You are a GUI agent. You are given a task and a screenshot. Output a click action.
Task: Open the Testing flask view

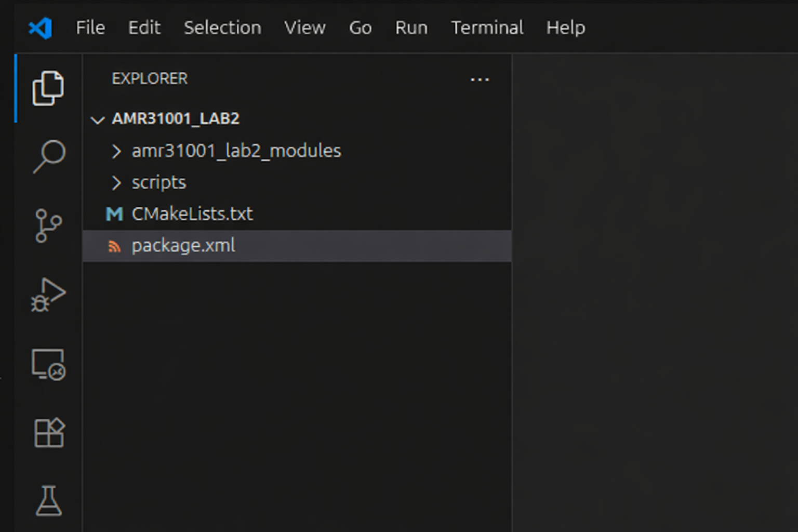click(48, 501)
